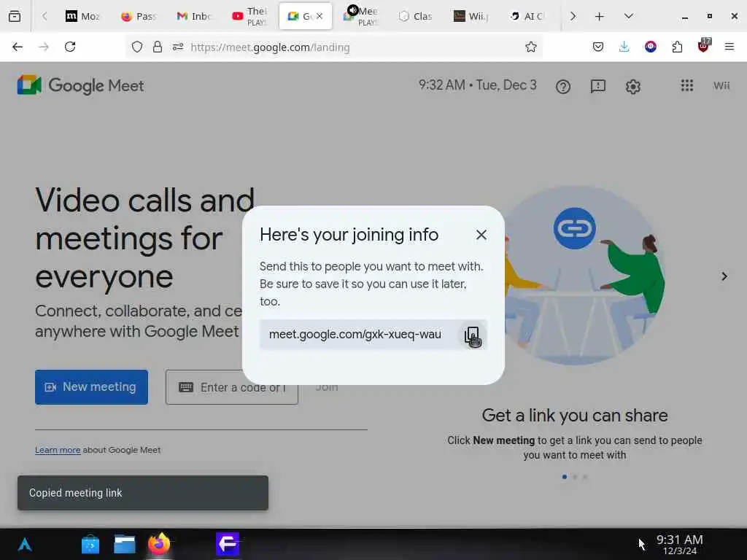Image resolution: width=747 pixels, height=560 pixels.
Task: Switch to the Meet playing tab
Action: pyautogui.click(x=367, y=17)
